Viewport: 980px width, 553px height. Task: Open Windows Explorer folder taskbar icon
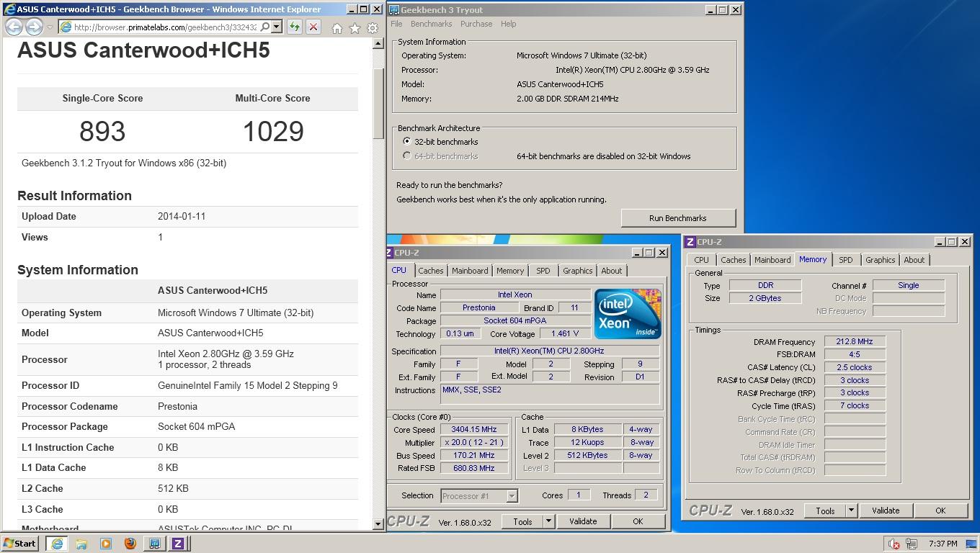[81, 544]
